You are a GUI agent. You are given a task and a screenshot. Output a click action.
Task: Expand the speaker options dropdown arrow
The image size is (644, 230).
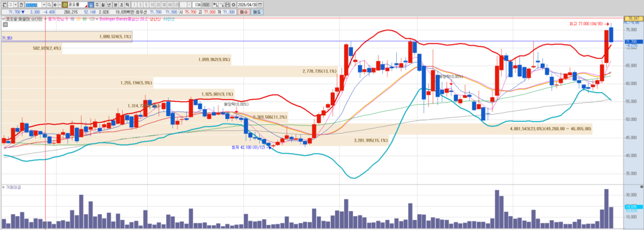(x=60, y=4)
